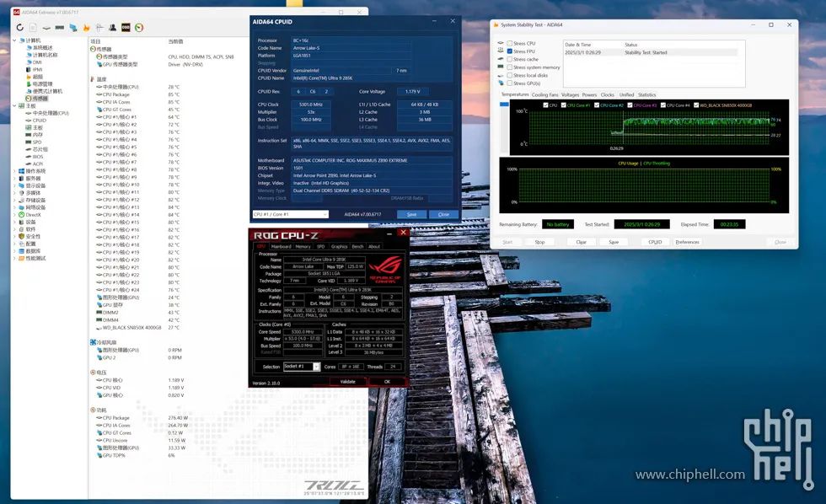This screenshot has width=826, height=504.
Task: Open the CPU #1 / Core #1 dropdown
Action: pyautogui.click(x=290, y=214)
